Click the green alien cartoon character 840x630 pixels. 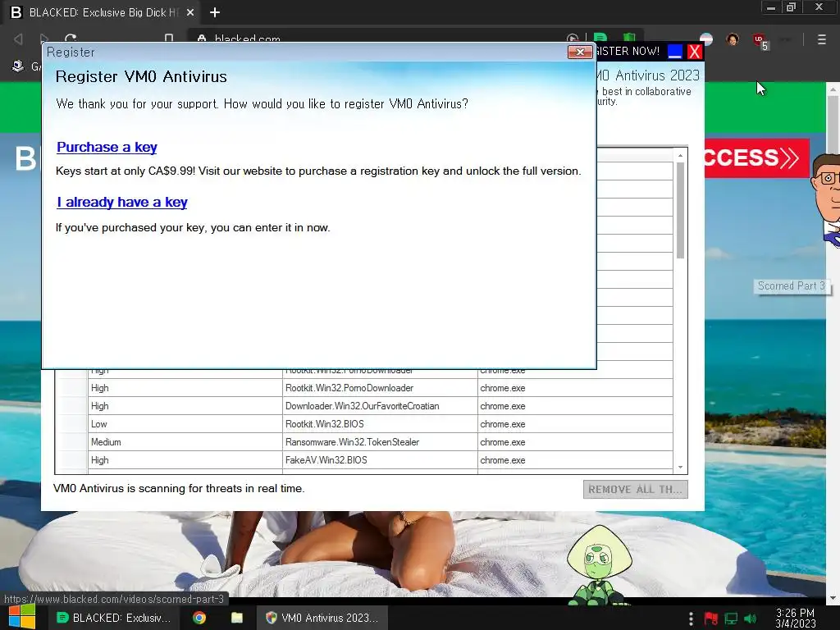[598, 565]
